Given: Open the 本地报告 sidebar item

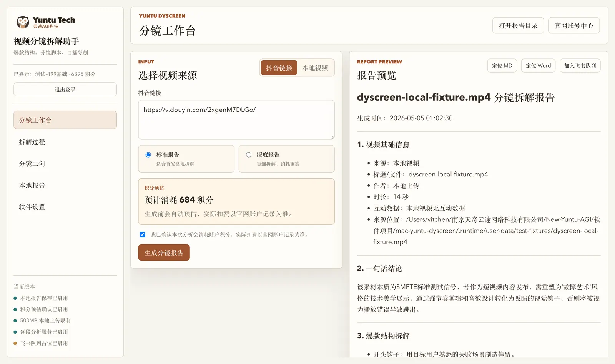Looking at the screenshot, I should click(65, 185).
